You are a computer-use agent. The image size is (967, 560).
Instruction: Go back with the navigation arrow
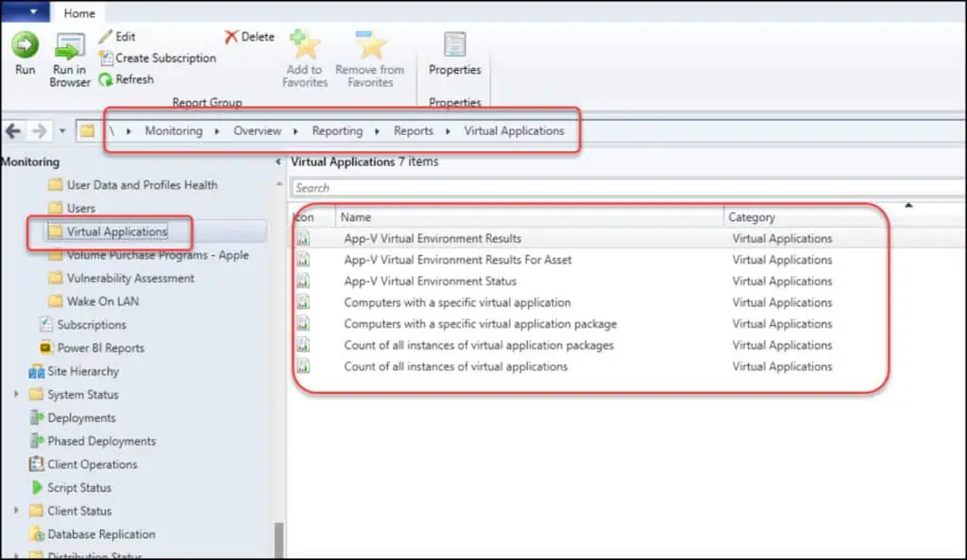(x=13, y=130)
